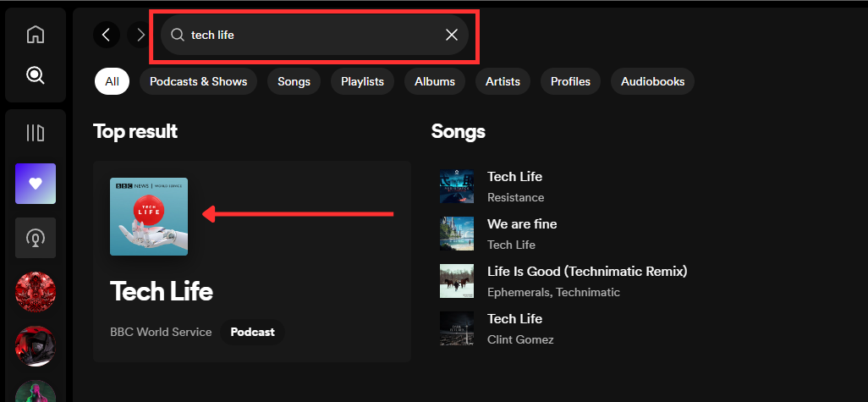868x402 pixels.
Task: Play 'We are fine' song
Action: [x=522, y=224]
